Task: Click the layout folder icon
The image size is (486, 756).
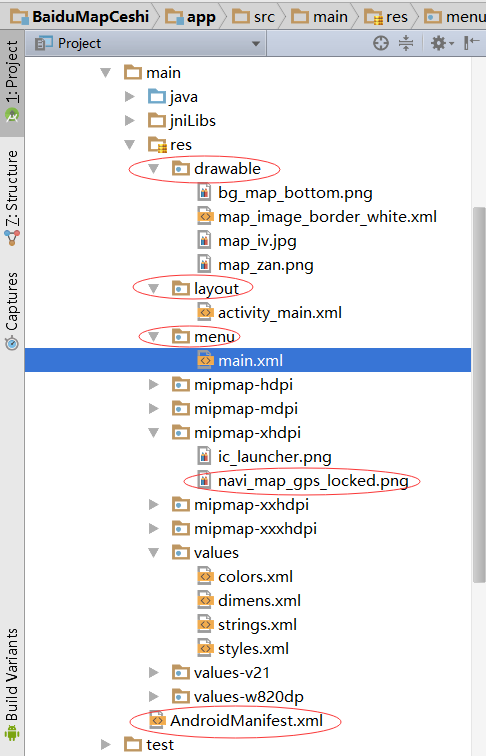Action: click(x=180, y=288)
